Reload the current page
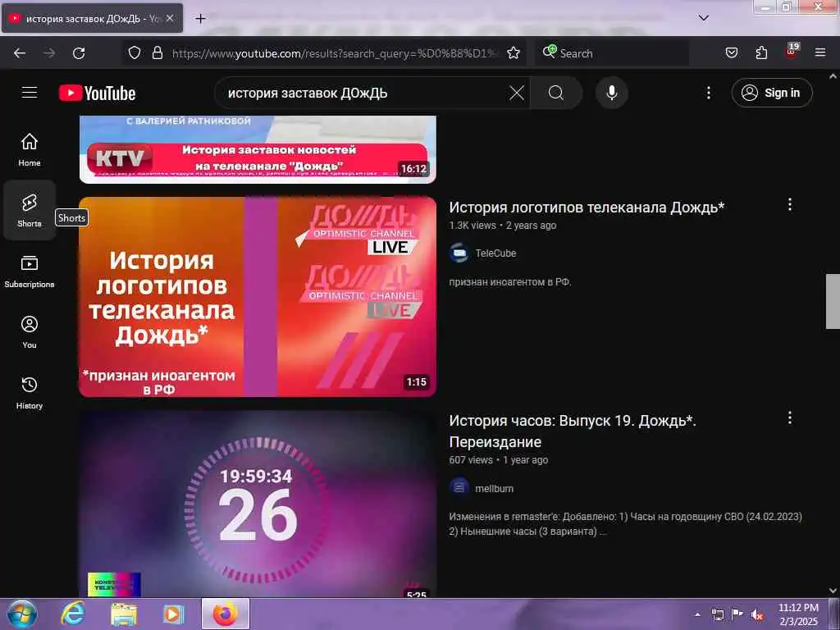This screenshot has width=840, height=630. click(x=79, y=53)
